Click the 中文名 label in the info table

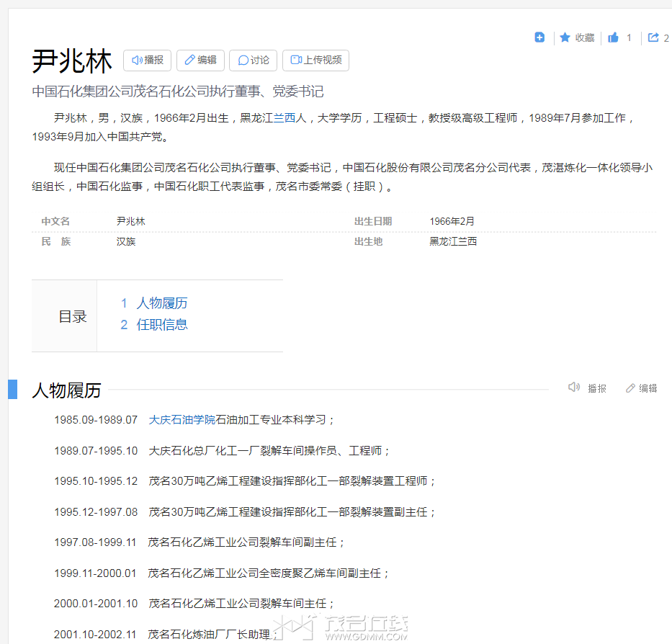point(55,221)
